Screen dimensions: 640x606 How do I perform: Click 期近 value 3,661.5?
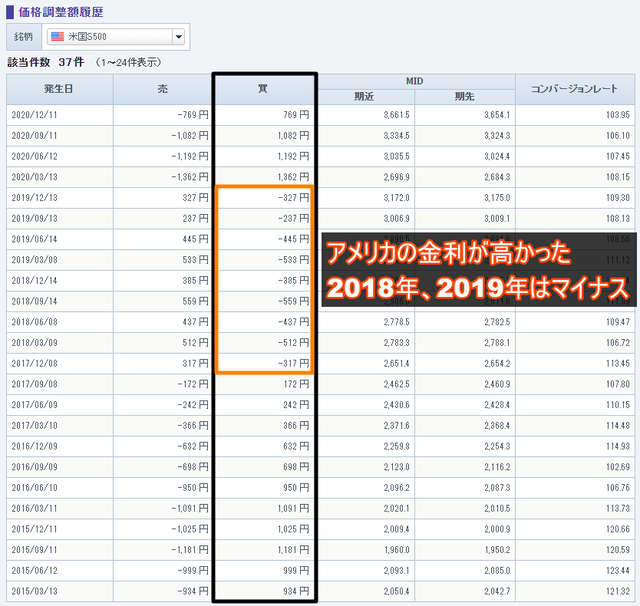click(x=396, y=115)
